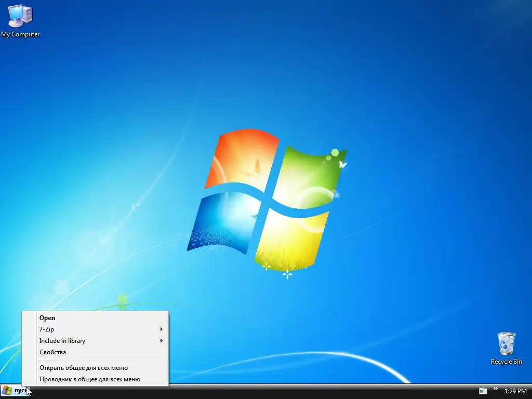The height and width of the screenshot is (399, 532).
Task: Click the show desktop icon on taskbar
Action: [483, 391]
